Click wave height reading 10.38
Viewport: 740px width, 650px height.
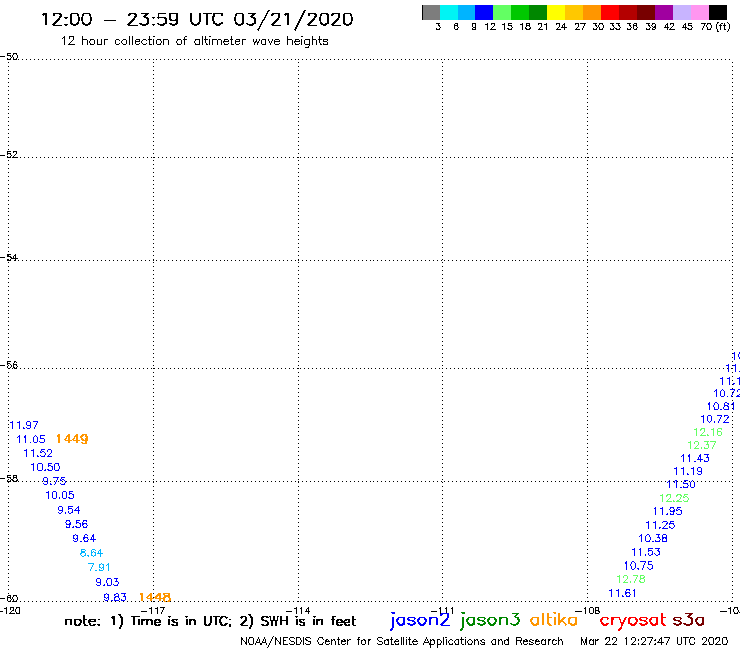tap(653, 538)
